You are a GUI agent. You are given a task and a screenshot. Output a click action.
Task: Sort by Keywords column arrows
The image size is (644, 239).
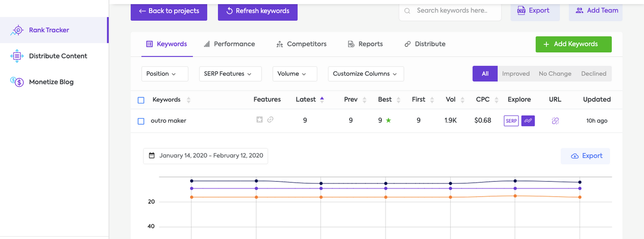pyautogui.click(x=189, y=100)
